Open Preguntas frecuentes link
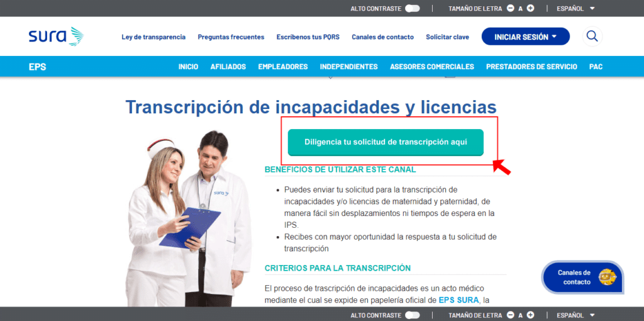 click(231, 37)
